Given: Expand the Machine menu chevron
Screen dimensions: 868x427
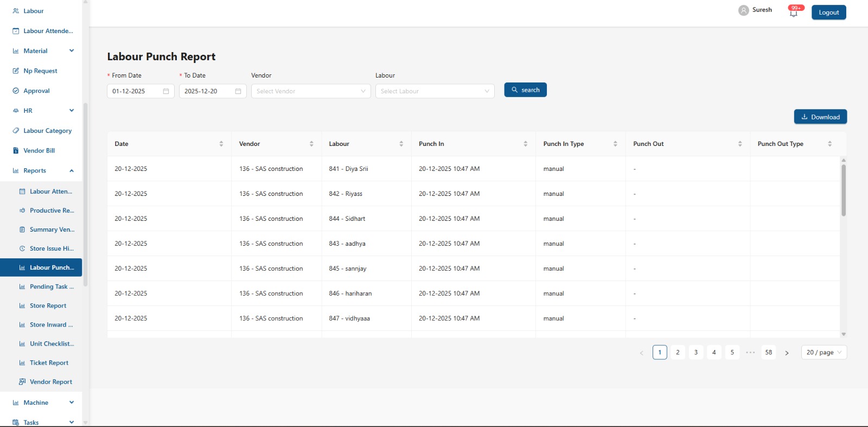Looking at the screenshot, I should tap(72, 402).
